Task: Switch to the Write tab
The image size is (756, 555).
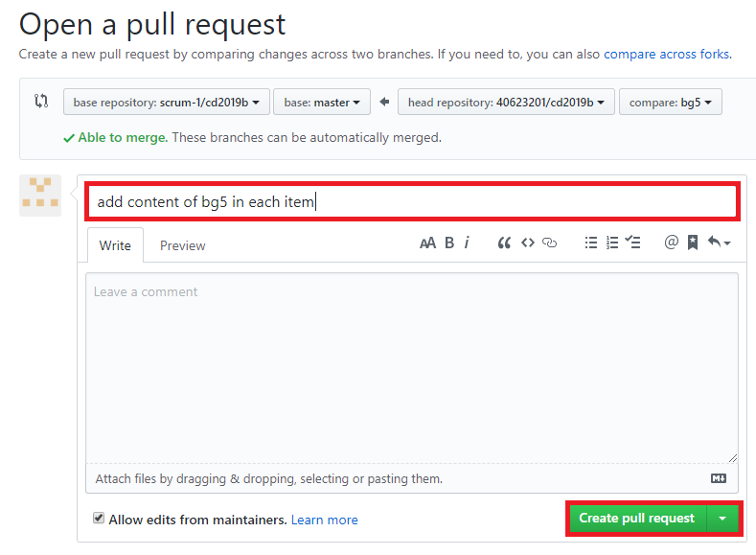Action: 115,245
